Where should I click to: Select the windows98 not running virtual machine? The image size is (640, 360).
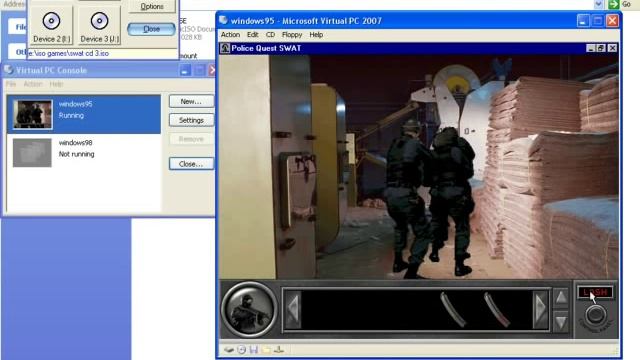[84, 153]
